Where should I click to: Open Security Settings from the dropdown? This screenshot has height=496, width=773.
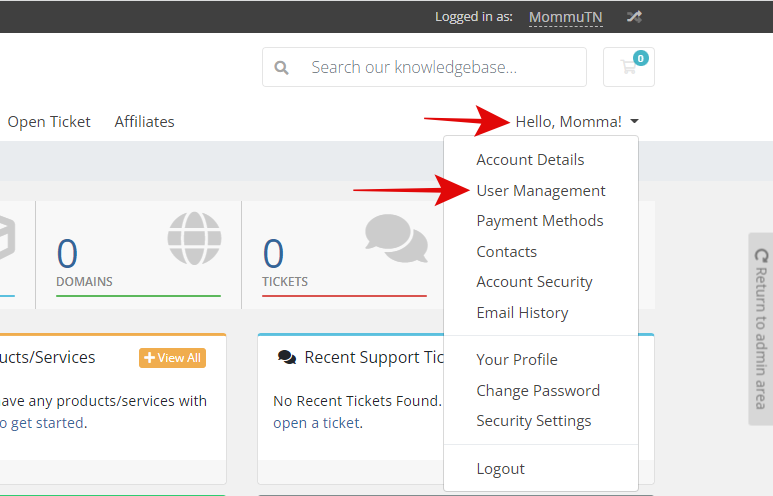pos(534,421)
